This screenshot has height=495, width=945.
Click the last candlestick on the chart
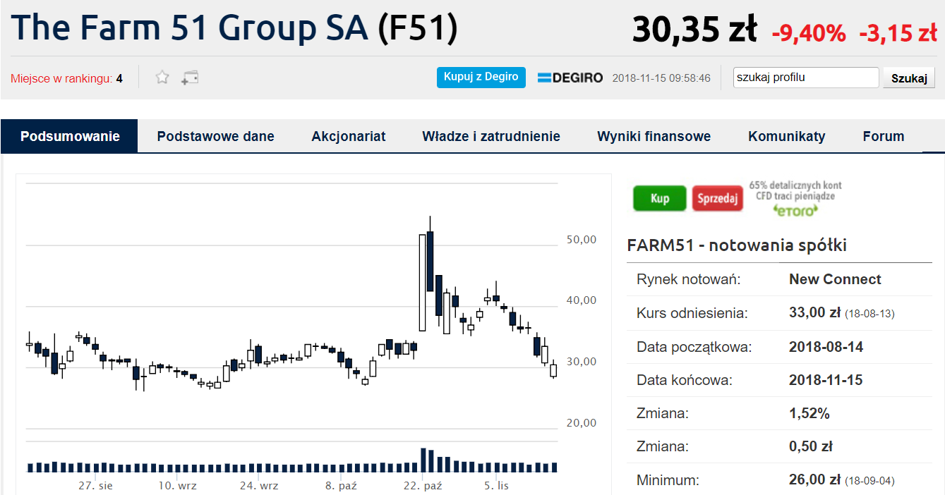pyautogui.click(x=554, y=370)
